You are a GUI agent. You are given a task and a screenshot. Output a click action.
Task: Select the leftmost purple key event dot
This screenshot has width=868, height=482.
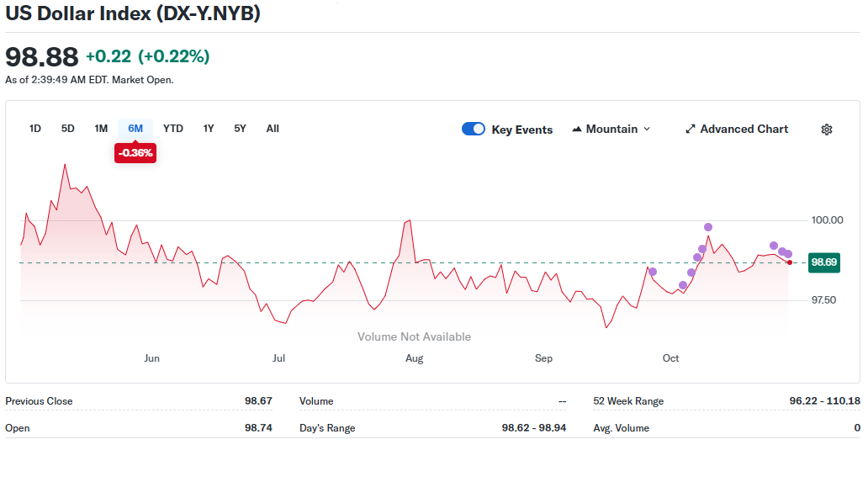tap(653, 272)
